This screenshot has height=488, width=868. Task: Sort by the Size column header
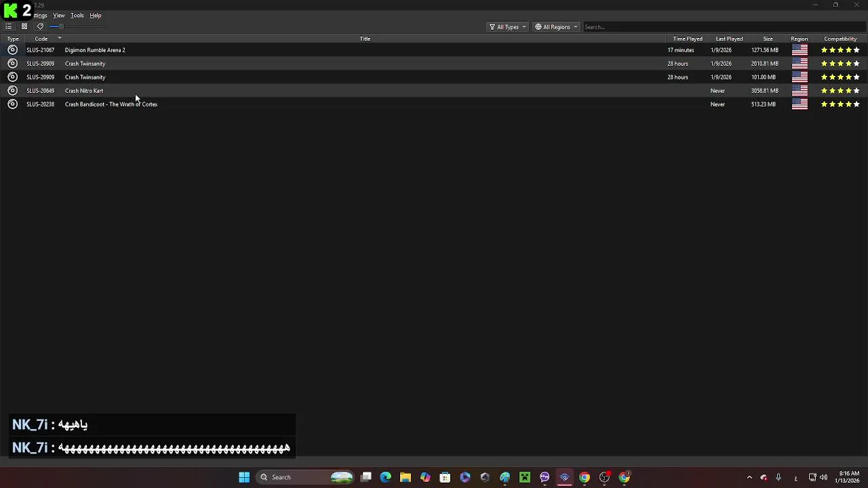coord(768,39)
